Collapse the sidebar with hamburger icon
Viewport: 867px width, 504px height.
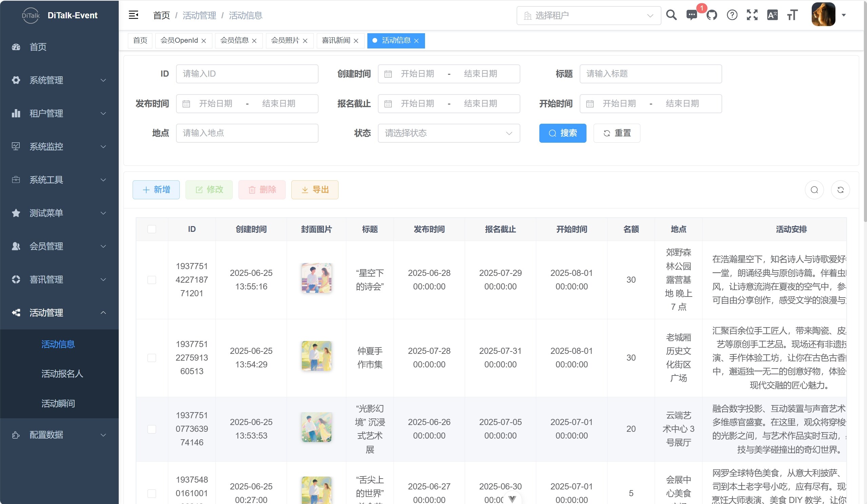(133, 15)
